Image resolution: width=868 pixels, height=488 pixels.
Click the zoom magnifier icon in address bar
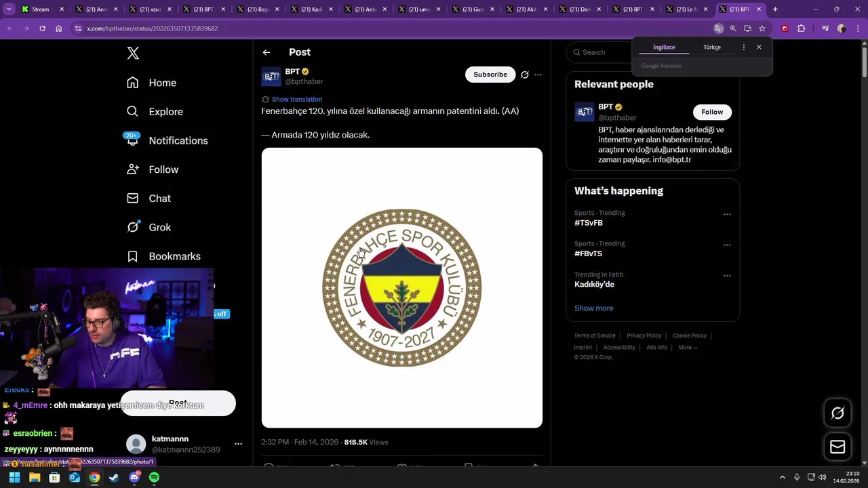(733, 28)
